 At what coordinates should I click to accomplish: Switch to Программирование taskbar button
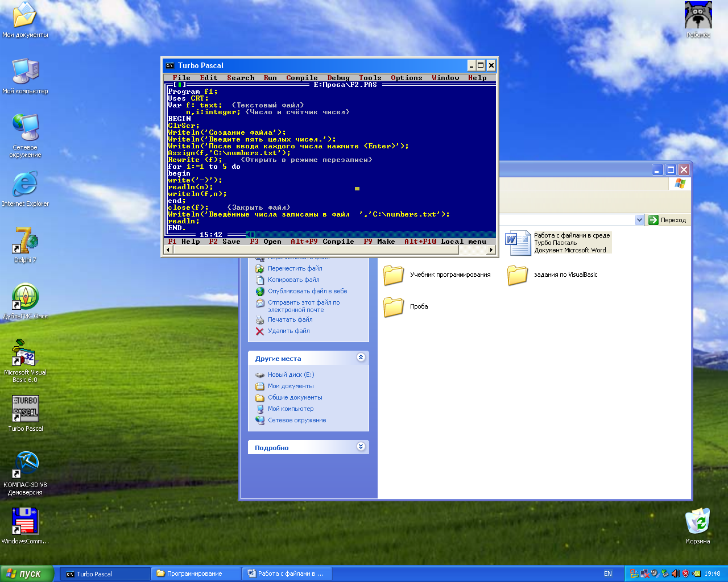tap(196, 574)
